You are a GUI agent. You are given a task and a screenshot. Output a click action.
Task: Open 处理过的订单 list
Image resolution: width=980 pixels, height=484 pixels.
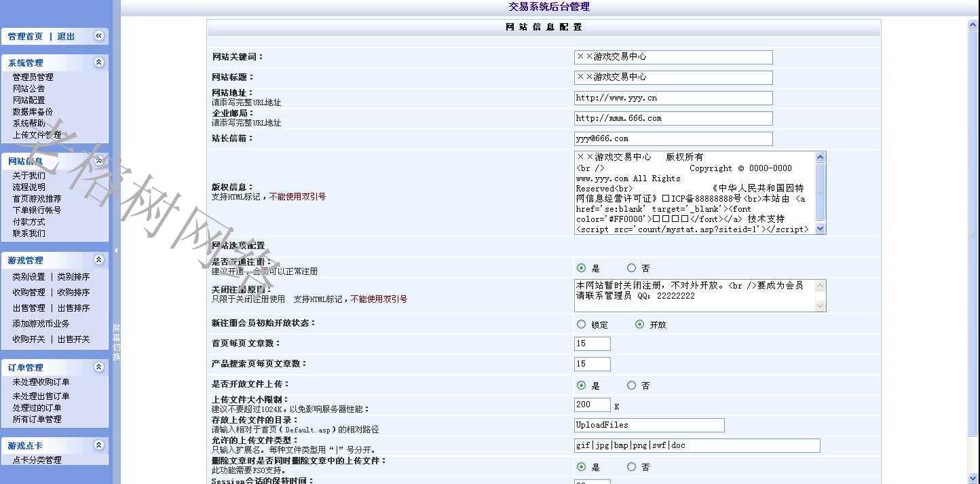[37, 408]
